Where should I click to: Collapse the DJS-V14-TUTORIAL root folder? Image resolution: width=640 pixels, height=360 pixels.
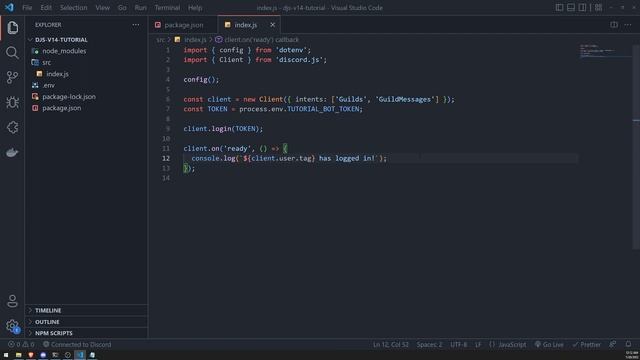click(61, 40)
